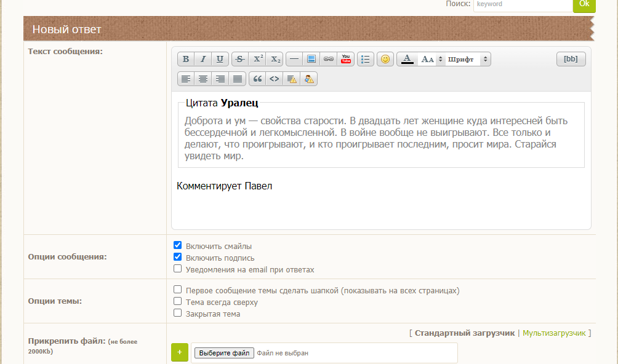Insert a YouTube video
Viewport: 618px width, 364px height.
click(x=346, y=59)
